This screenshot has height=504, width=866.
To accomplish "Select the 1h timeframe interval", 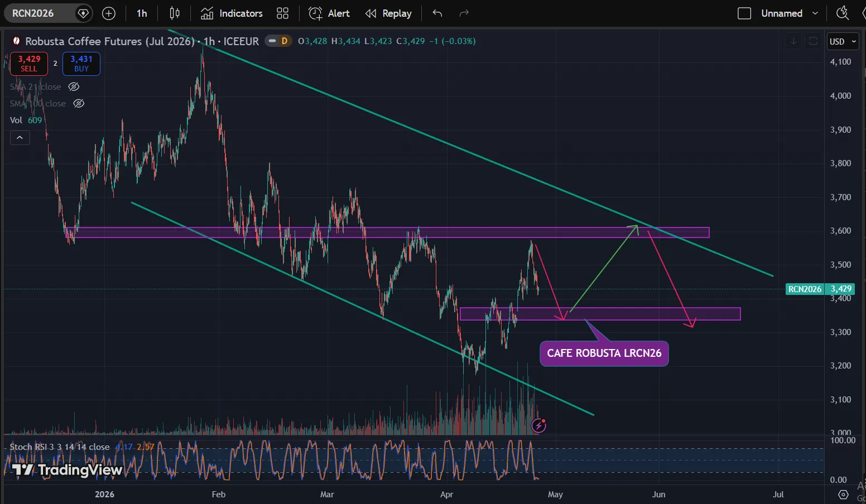I will point(142,13).
